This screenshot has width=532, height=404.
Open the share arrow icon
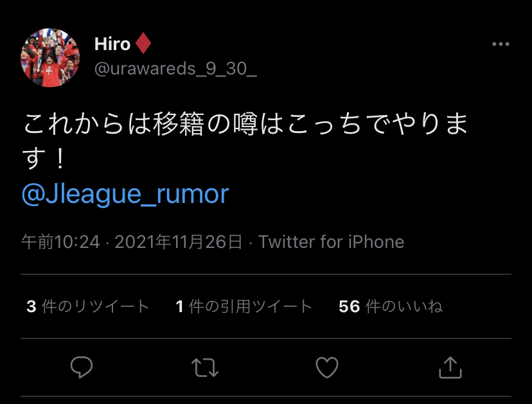click(450, 367)
